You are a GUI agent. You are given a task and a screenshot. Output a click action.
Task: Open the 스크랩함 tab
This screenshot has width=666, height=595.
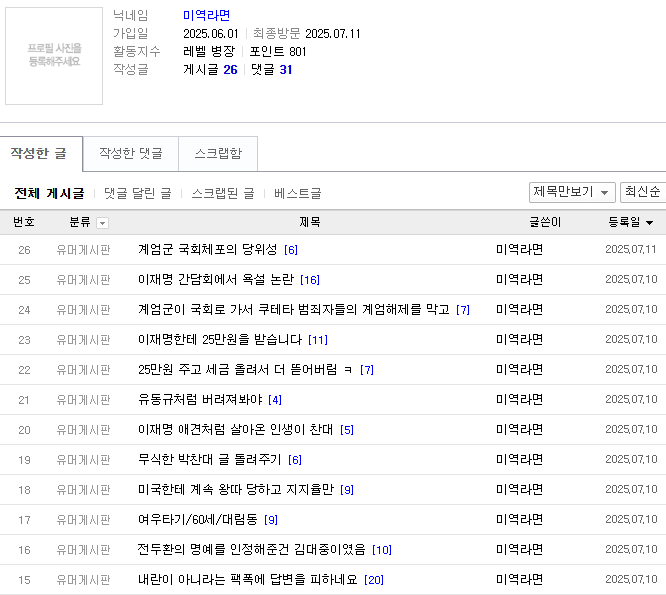click(x=218, y=154)
